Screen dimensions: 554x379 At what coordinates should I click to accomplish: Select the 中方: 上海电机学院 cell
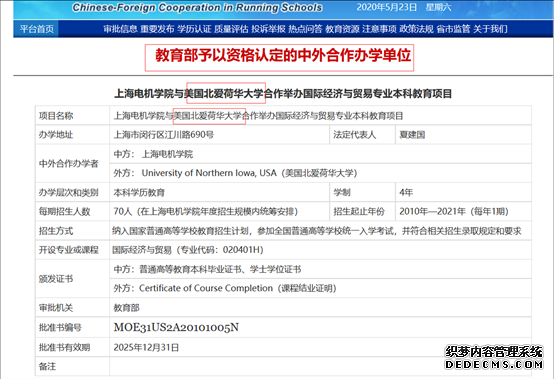click(x=320, y=154)
